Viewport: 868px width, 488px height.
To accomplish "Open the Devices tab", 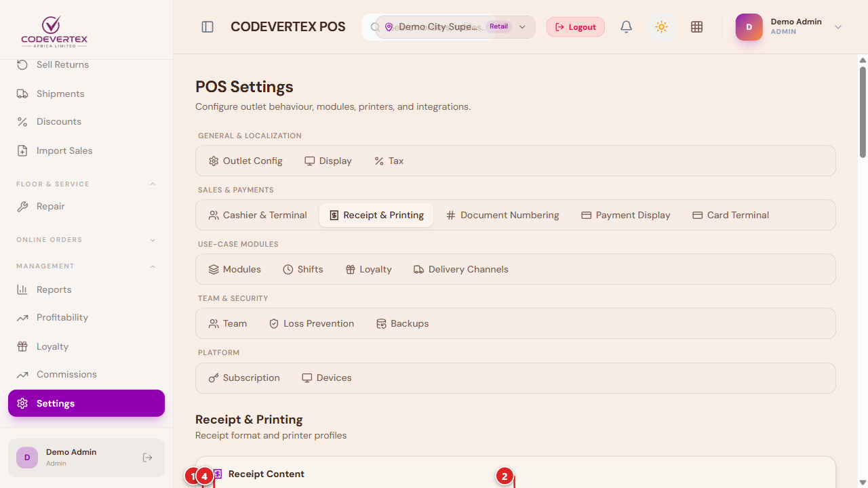I will [327, 378].
